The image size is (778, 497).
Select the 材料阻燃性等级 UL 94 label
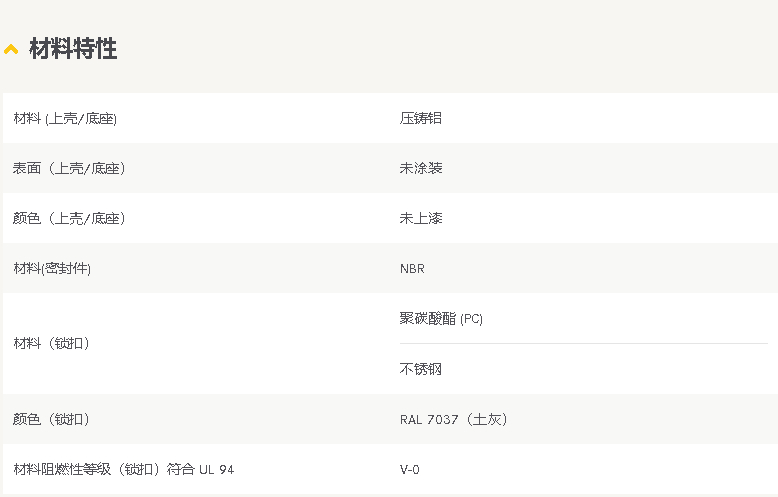[x=124, y=469]
